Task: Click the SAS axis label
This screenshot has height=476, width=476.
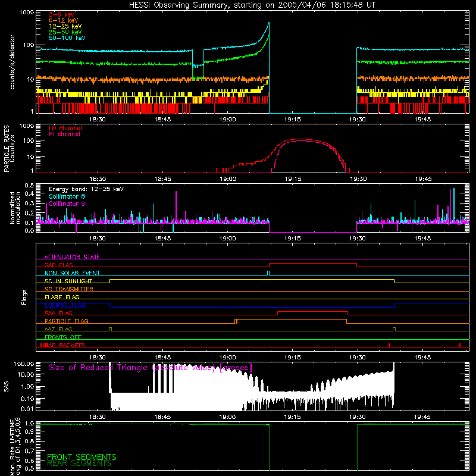Action: pos(7,387)
